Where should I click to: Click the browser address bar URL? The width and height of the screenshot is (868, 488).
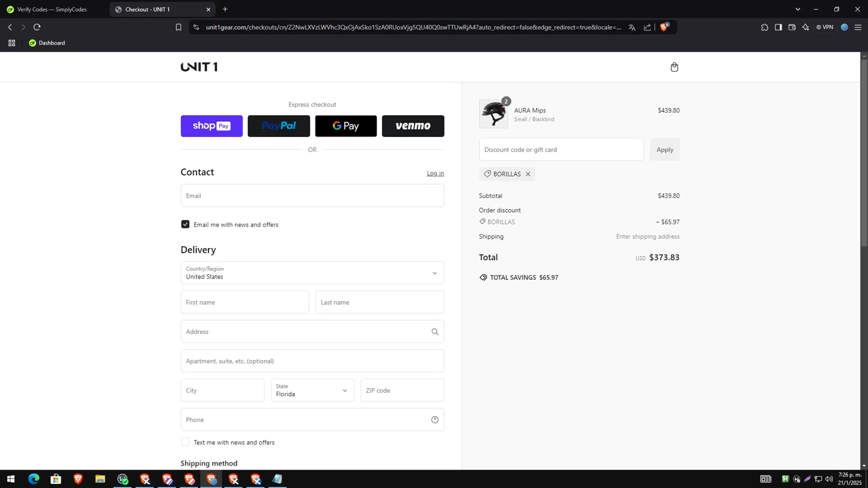(413, 27)
